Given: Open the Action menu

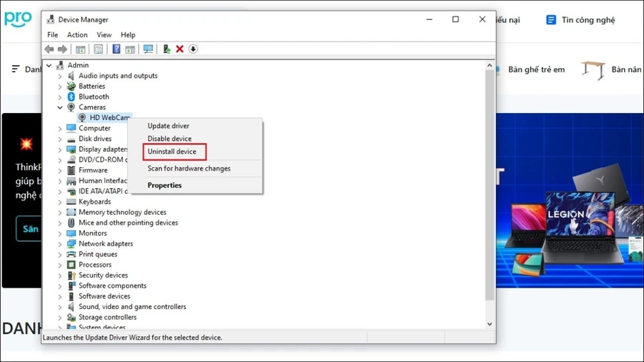Looking at the screenshot, I should click(x=77, y=35).
